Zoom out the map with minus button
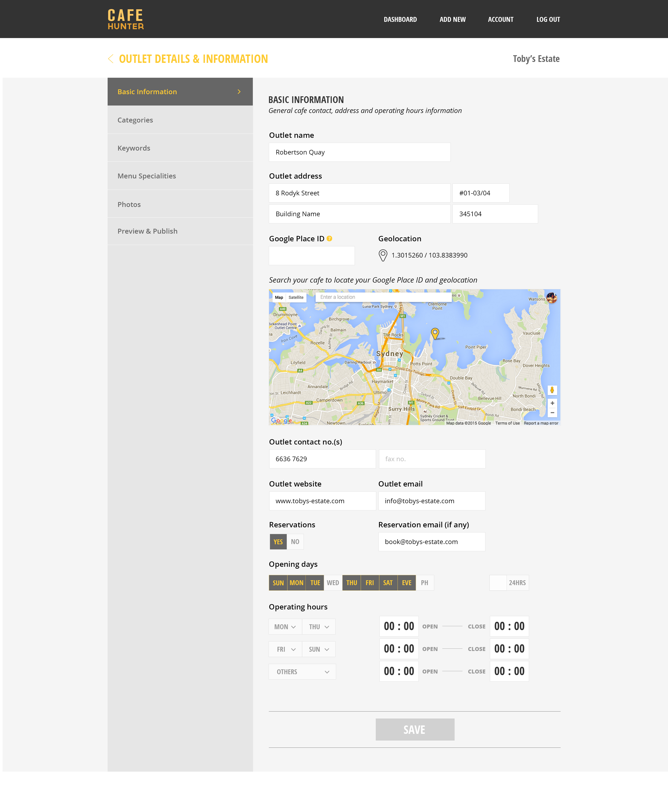This screenshot has height=812, width=668. click(552, 413)
